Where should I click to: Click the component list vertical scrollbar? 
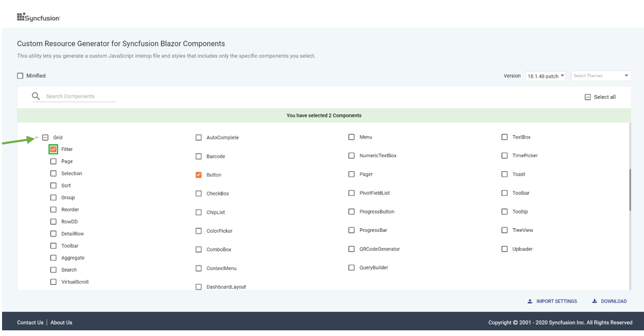click(x=630, y=190)
